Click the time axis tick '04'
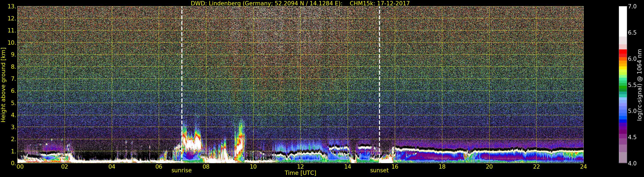644x177 pixels. (x=112, y=167)
